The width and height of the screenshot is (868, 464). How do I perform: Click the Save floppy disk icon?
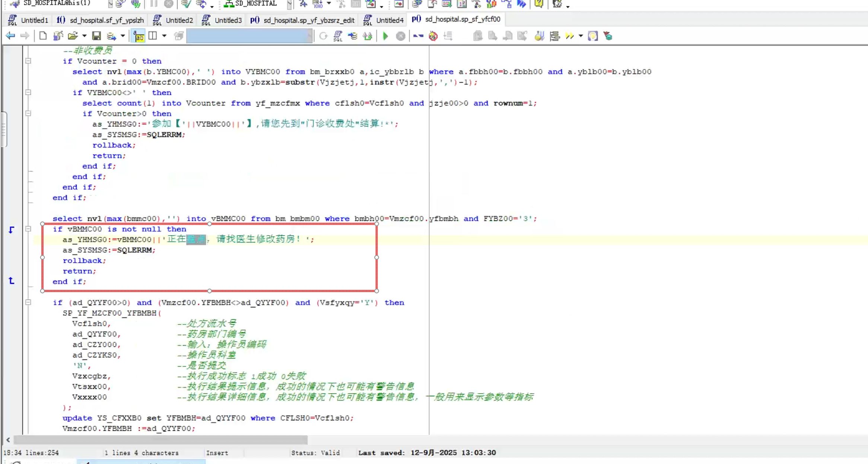point(96,36)
